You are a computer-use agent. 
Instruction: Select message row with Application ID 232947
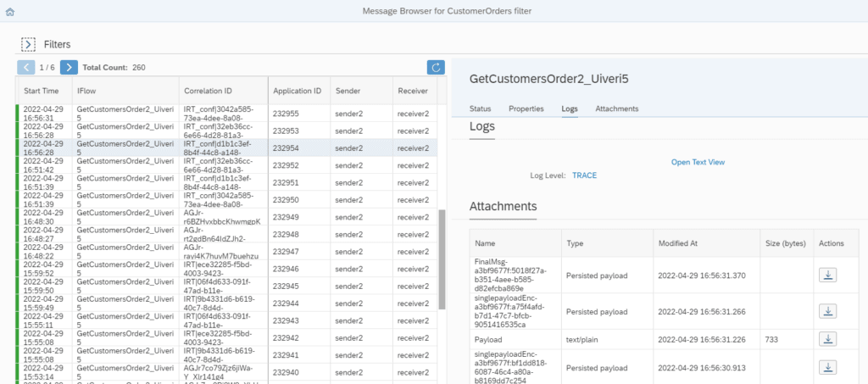coord(227,251)
